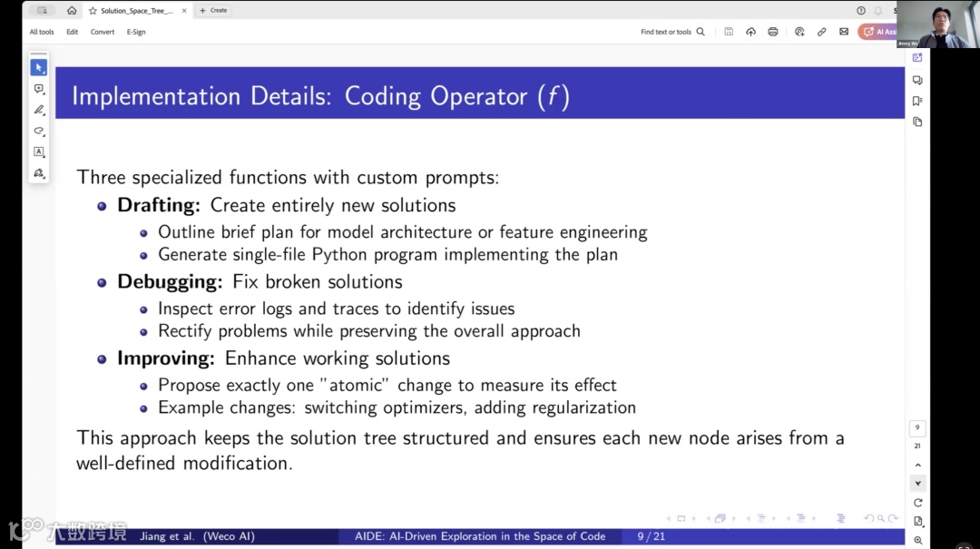Screen dimensions: 980x549
Task: Click footer title AIDE: AI-Driven Exploration
Action: point(480,536)
